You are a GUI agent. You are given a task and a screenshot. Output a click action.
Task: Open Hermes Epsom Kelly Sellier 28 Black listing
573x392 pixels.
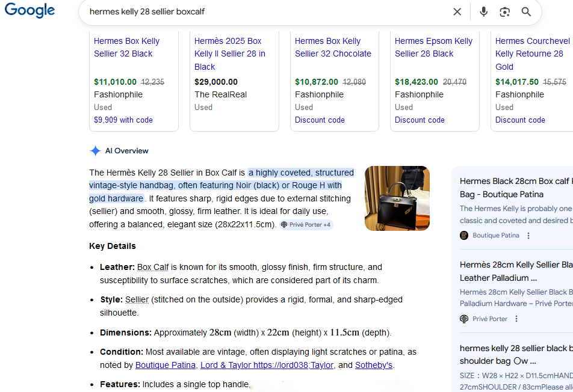[433, 47]
